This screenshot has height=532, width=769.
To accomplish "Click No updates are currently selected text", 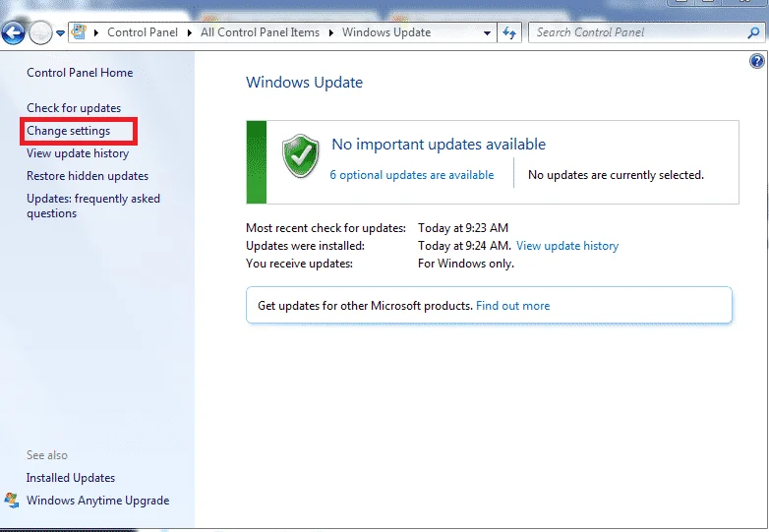I will point(616,175).
